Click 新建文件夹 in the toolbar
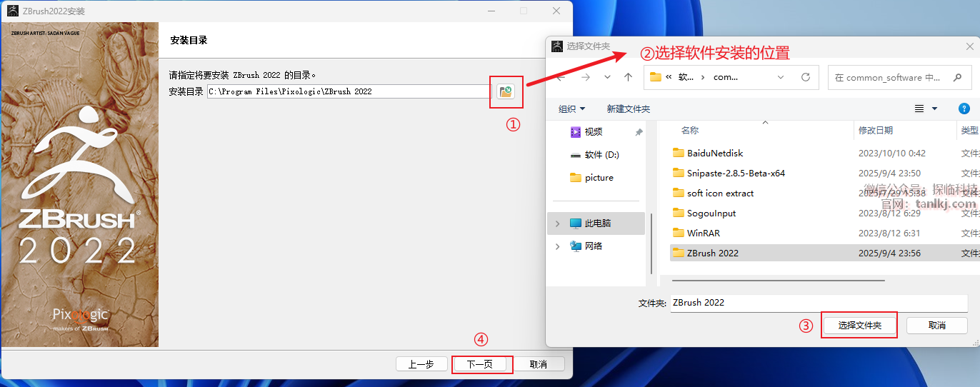980x387 pixels. (x=629, y=109)
